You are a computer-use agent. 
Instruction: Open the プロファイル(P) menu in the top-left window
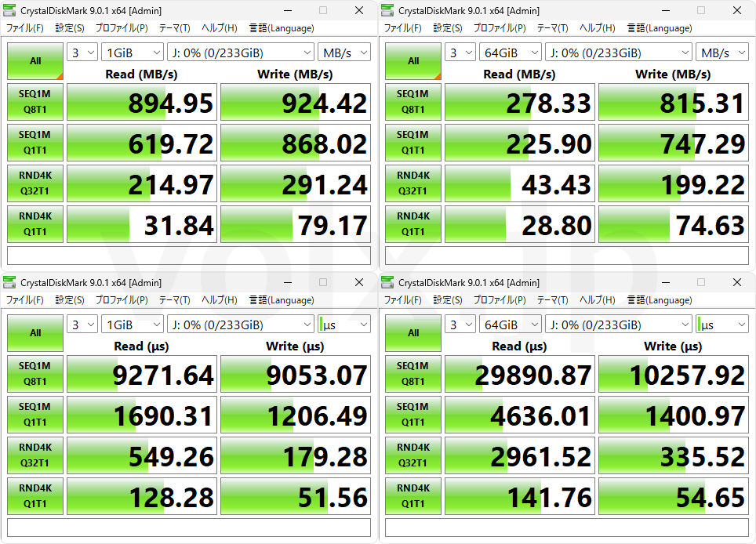tap(122, 28)
